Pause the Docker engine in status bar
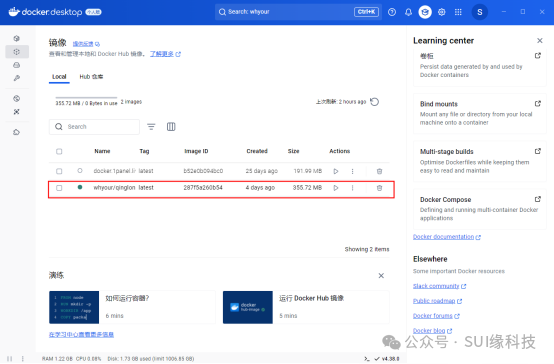The width and height of the screenshot is (554, 364). pos(10,359)
